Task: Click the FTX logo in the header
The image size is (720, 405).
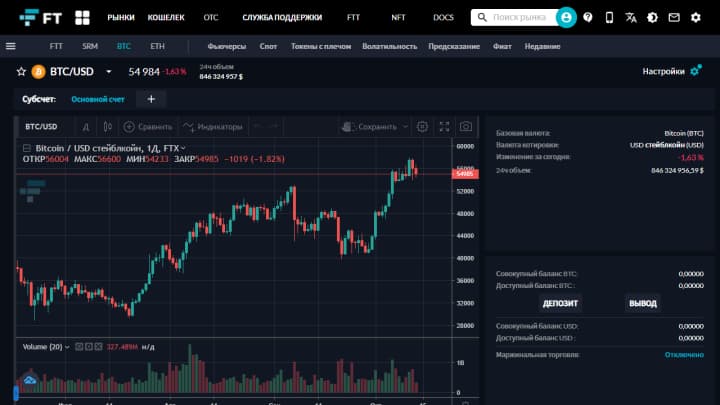Action: click(40, 17)
